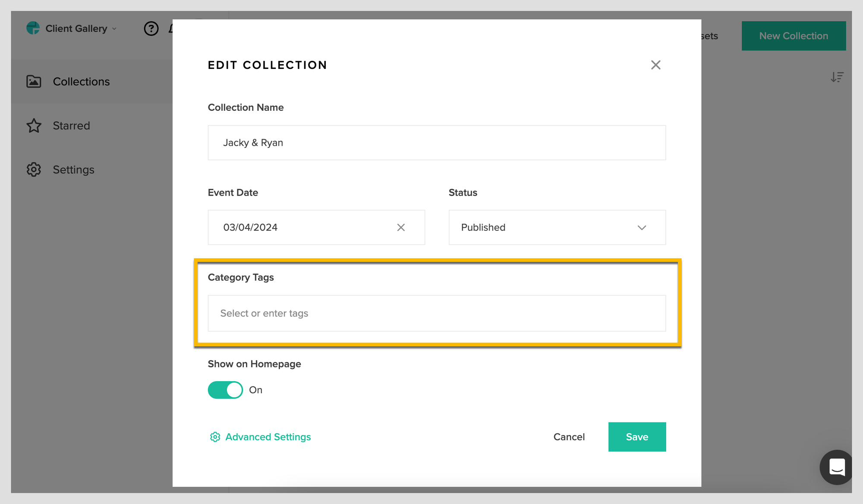Image resolution: width=863 pixels, height=504 pixels.
Task: Open the Client Gallery product logo icon
Action: (x=34, y=28)
